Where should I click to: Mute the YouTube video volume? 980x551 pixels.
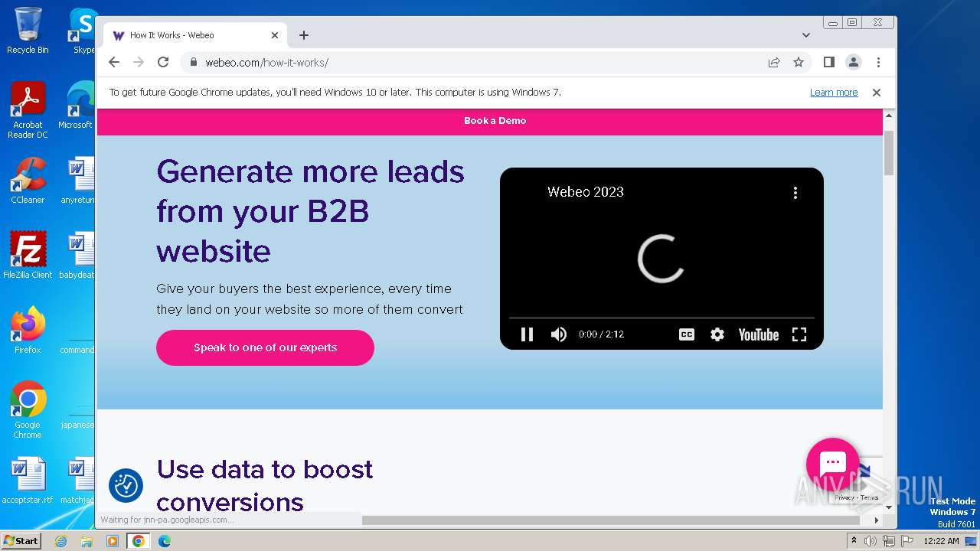click(559, 334)
